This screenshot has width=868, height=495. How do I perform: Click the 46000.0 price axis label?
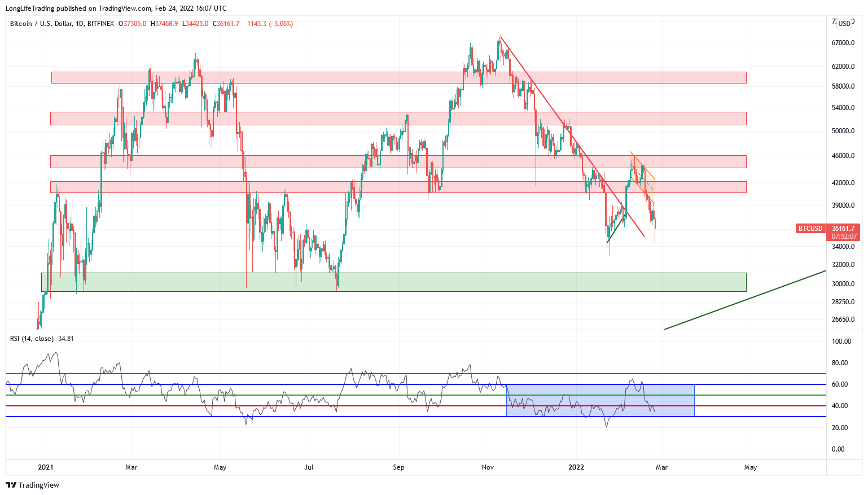(843, 156)
